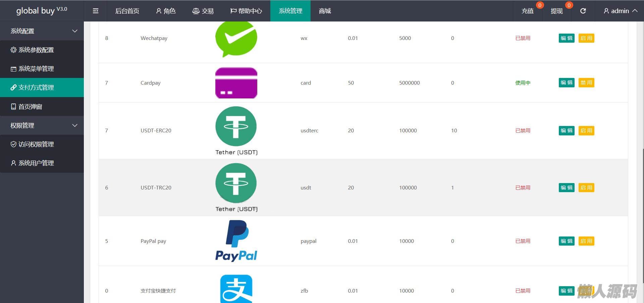Click the 已禁用 status in PayPal pay row

point(523,241)
